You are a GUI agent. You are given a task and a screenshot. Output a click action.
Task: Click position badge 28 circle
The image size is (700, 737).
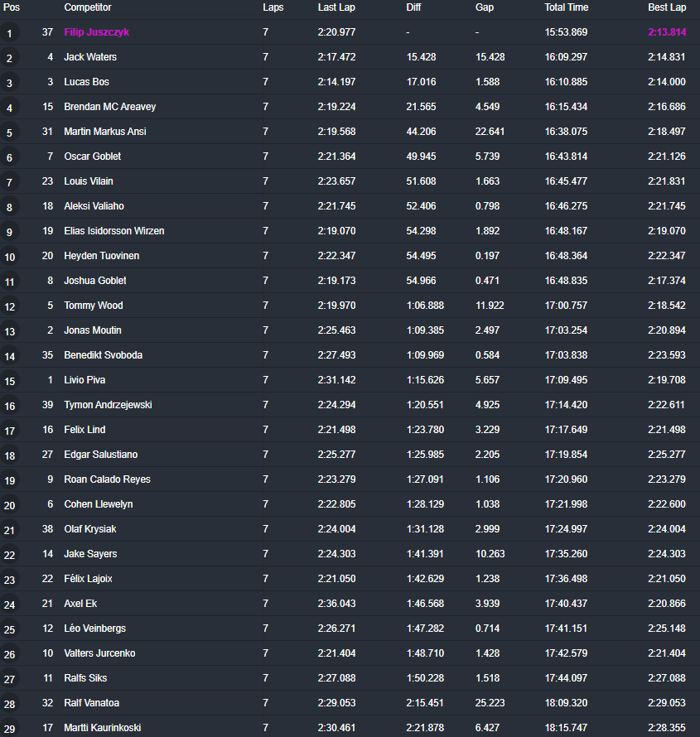(x=9, y=704)
